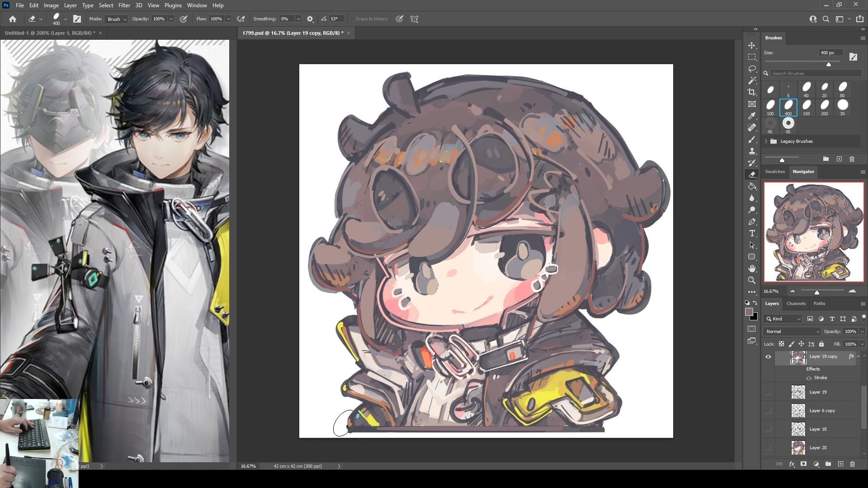Select the 200 size brush preset
This screenshot has height=488, width=868.
tap(825, 108)
